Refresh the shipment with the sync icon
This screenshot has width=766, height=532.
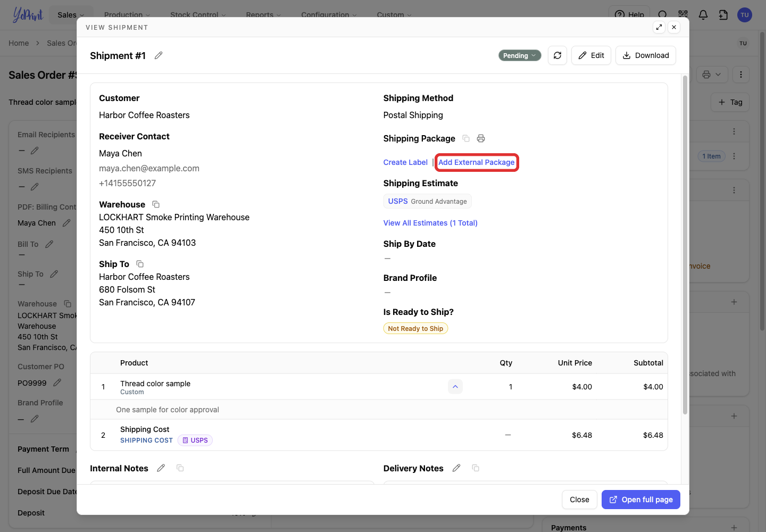[557, 55]
